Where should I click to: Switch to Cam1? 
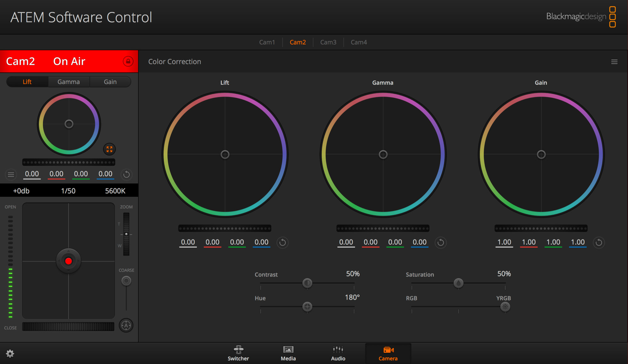point(267,42)
